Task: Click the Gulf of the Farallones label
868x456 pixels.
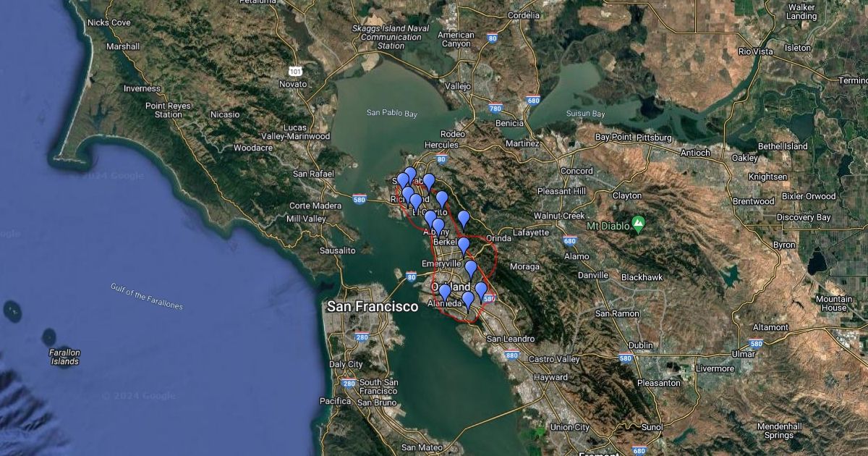Action: [147, 297]
